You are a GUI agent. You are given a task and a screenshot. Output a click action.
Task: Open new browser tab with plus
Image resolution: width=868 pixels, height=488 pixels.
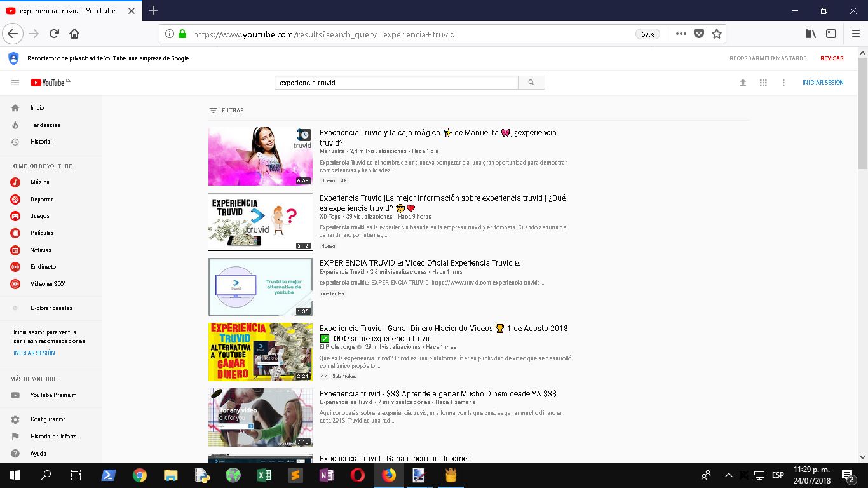[x=153, y=10]
